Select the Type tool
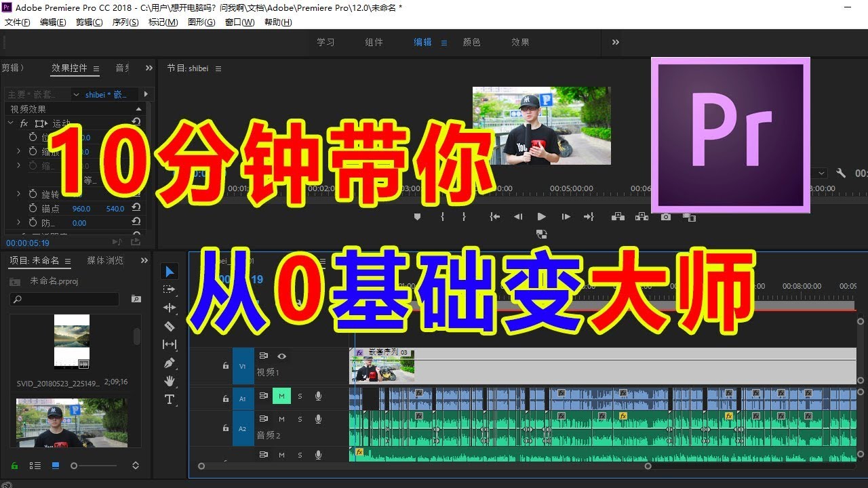Screen dimensions: 868x488 (x=170, y=399)
